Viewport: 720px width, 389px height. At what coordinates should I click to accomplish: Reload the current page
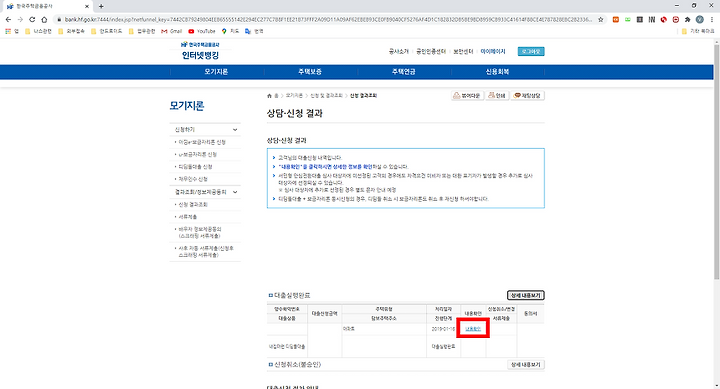tap(32, 19)
